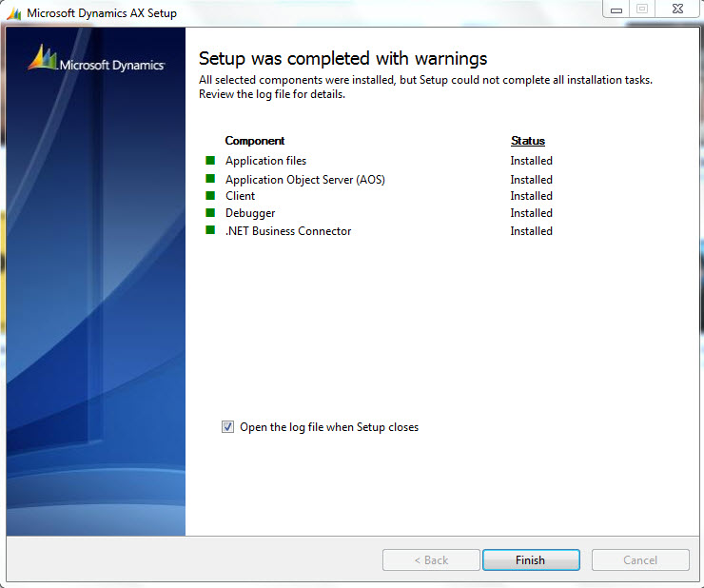The width and height of the screenshot is (704, 588).
Task: Select the Application Object Server (AOS) row
Action: pyautogui.click(x=379, y=180)
